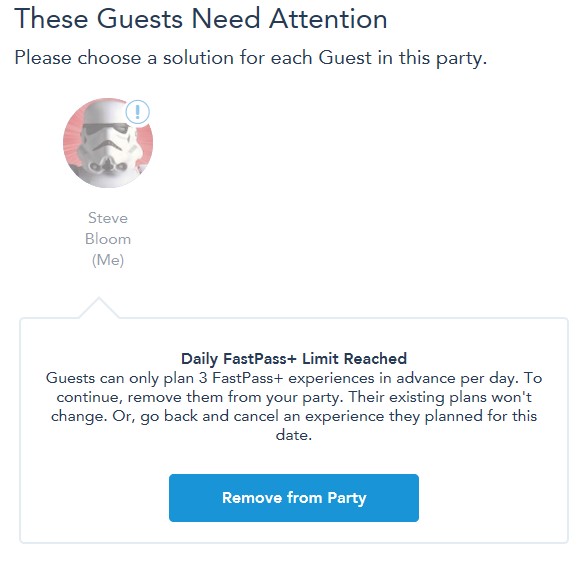
Task: Click the Remove from Party button
Action: pyautogui.click(x=294, y=498)
